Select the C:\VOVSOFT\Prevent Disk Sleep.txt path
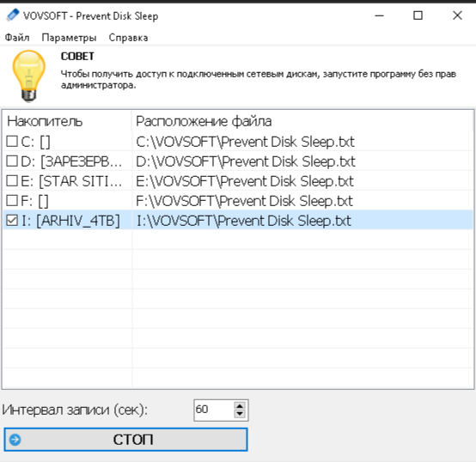 245,142
